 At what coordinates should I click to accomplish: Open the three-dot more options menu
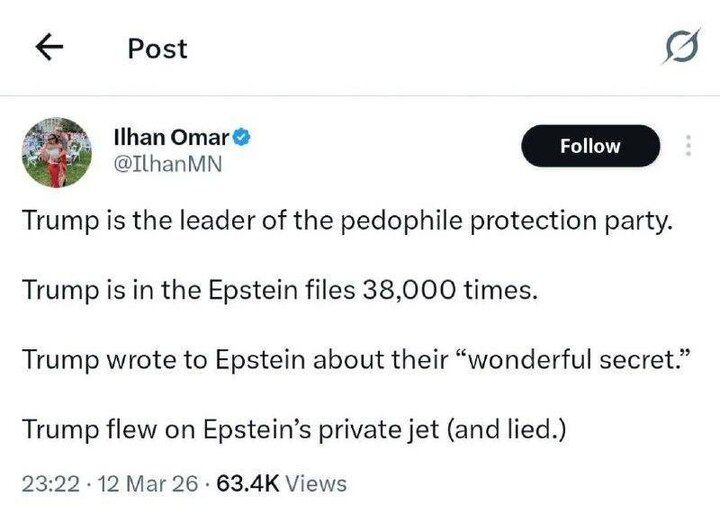tap(687, 146)
